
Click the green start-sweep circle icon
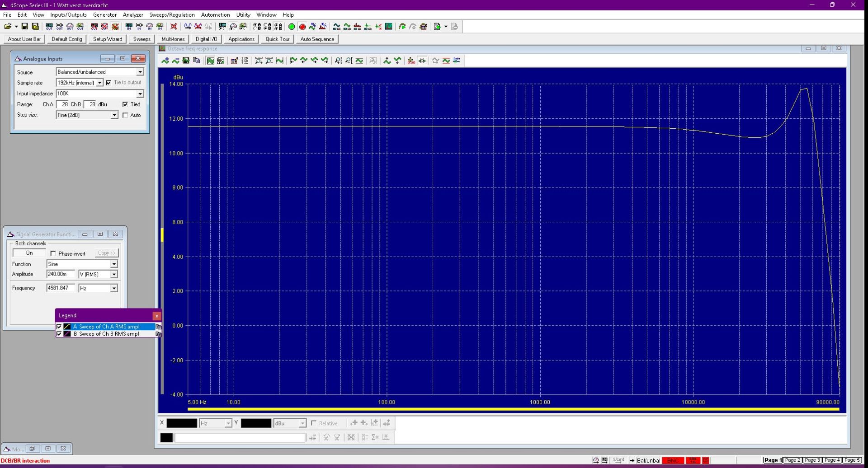click(292, 27)
